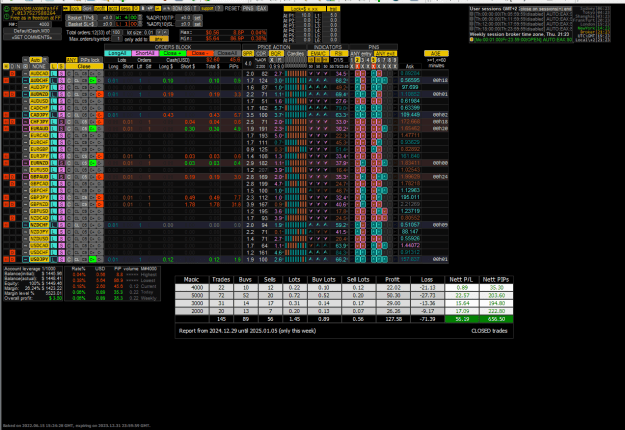Click the gray CloseAll button
The height and width of the screenshot is (430, 625).
[227, 53]
